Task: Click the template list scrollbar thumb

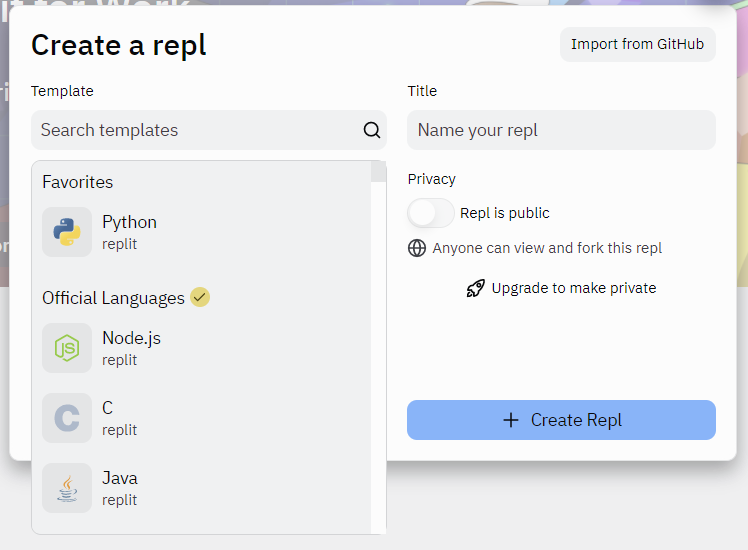Action: [x=378, y=172]
